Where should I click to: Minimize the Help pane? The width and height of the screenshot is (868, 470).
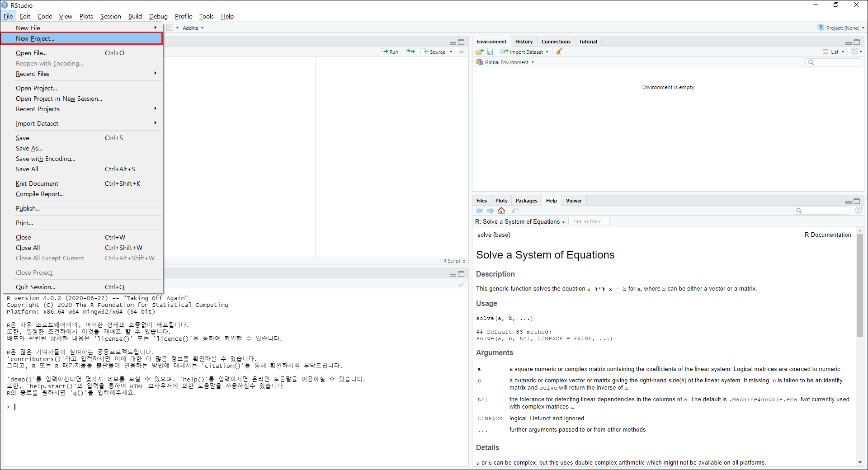[848, 202]
